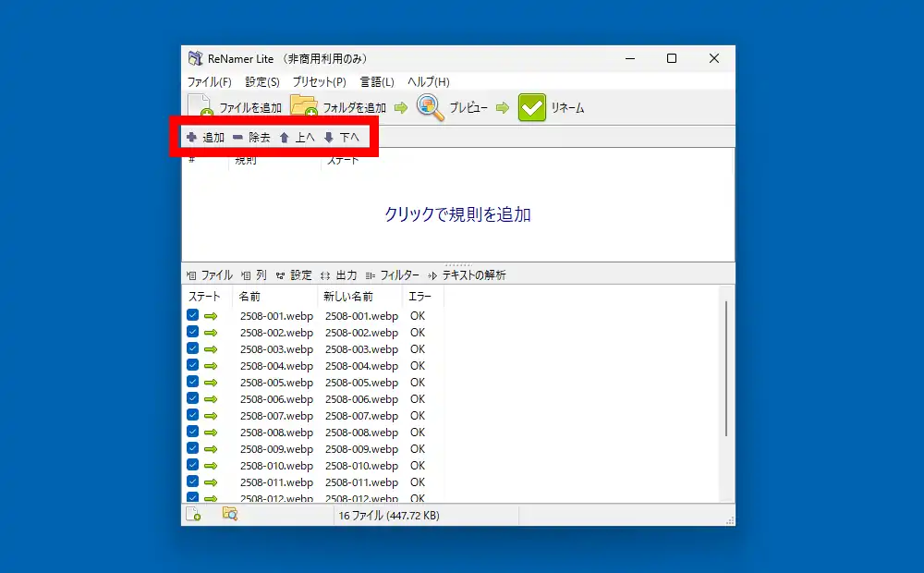Viewport: 924px width, 573px height.
Task: Open the ファイル(F) menu
Action: [209, 82]
